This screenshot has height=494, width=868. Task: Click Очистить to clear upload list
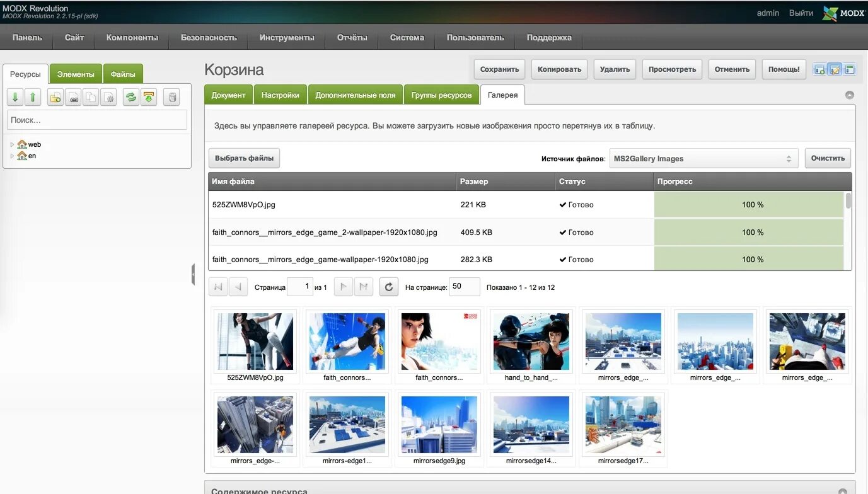click(828, 158)
